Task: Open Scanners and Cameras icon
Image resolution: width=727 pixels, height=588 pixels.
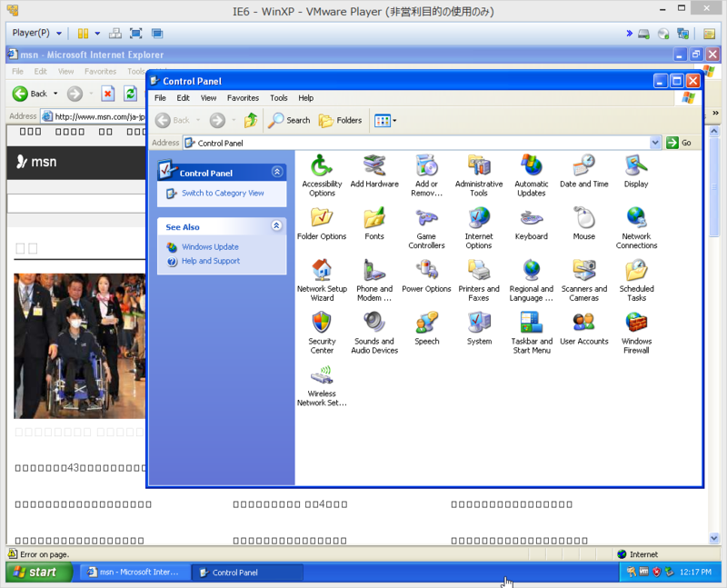Action: 583,280
